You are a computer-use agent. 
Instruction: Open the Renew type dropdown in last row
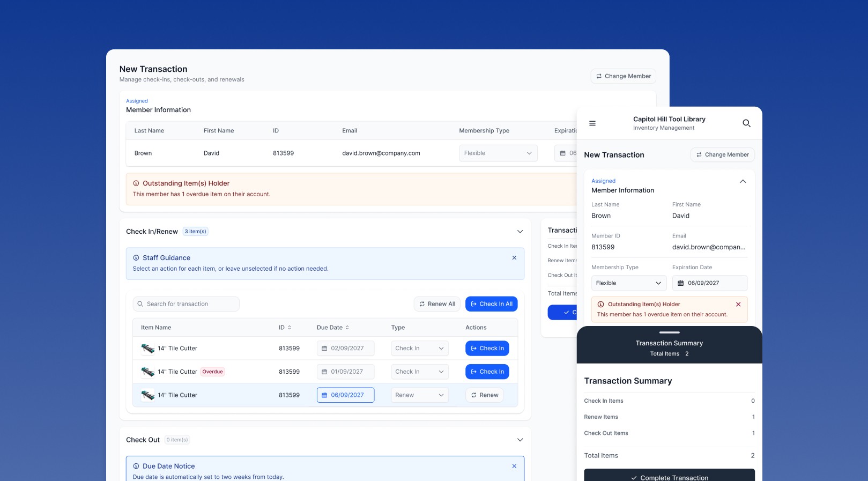(420, 395)
